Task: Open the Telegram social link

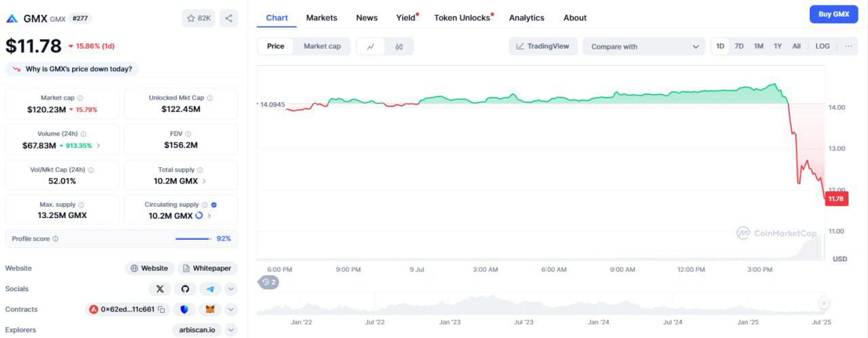Action: click(x=210, y=289)
